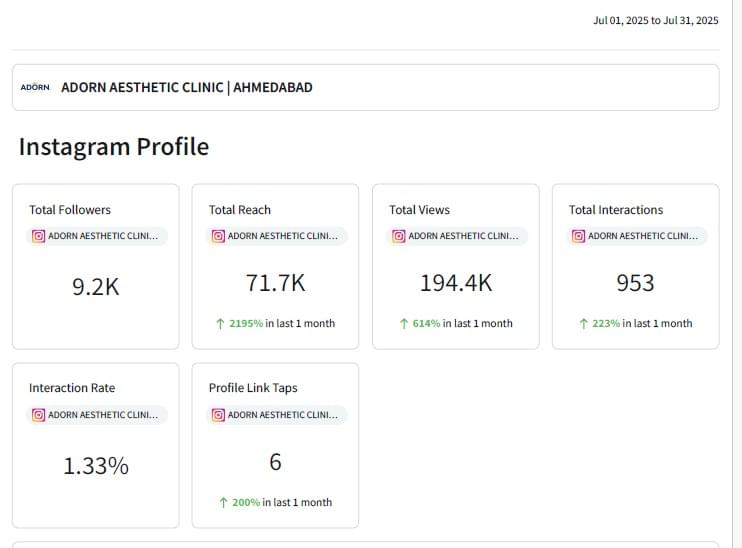Click green up arrow beside 2195%
The width and height of the screenshot is (742, 548).
(221, 324)
